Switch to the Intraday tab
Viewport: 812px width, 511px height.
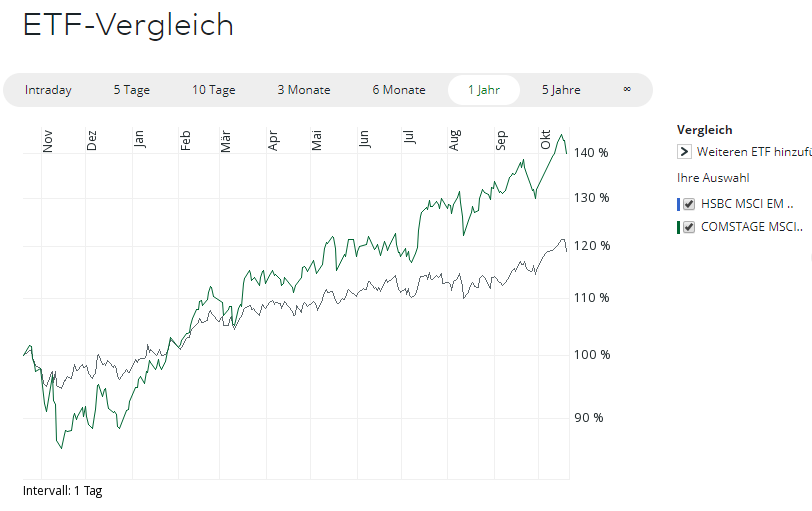point(48,90)
